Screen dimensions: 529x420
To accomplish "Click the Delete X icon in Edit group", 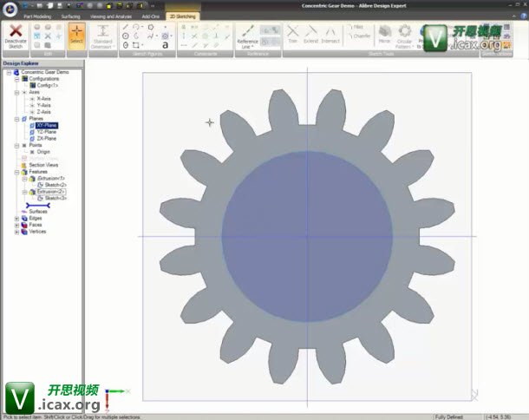I will point(48,36).
